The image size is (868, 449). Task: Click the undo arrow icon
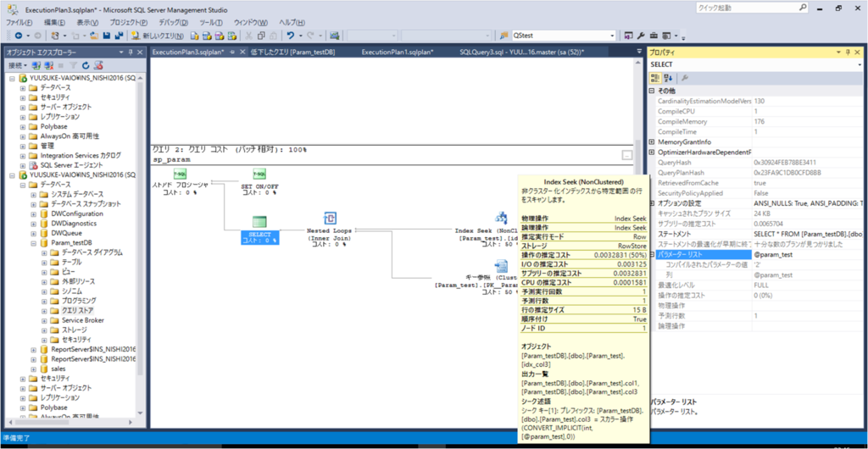pyautogui.click(x=291, y=36)
